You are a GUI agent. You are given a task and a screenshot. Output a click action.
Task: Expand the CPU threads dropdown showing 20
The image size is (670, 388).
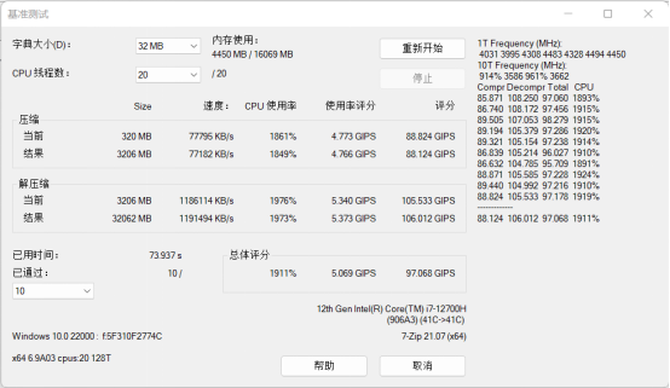pyautogui.click(x=168, y=75)
